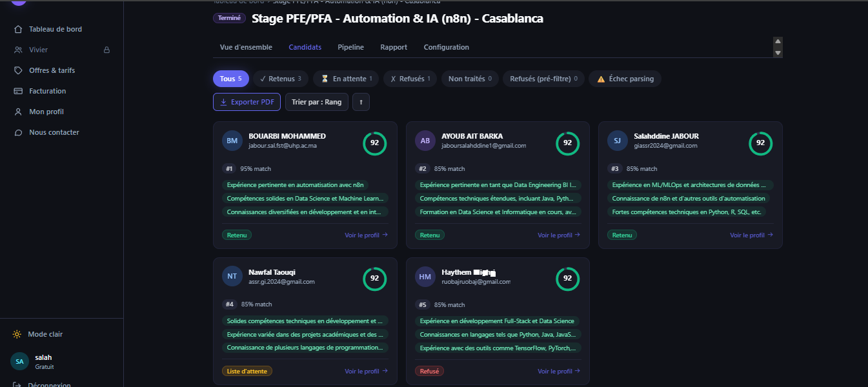Click Retenu badge on Ayoub Ait Barka card
The width and height of the screenshot is (868, 387).
(x=430, y=235)
